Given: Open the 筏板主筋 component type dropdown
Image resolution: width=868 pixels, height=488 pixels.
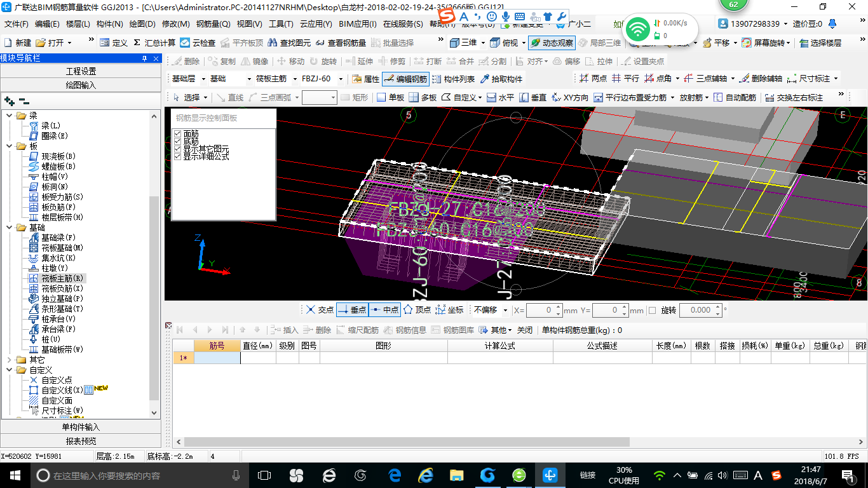Looking at the screenshot, I should pos(294,79).
